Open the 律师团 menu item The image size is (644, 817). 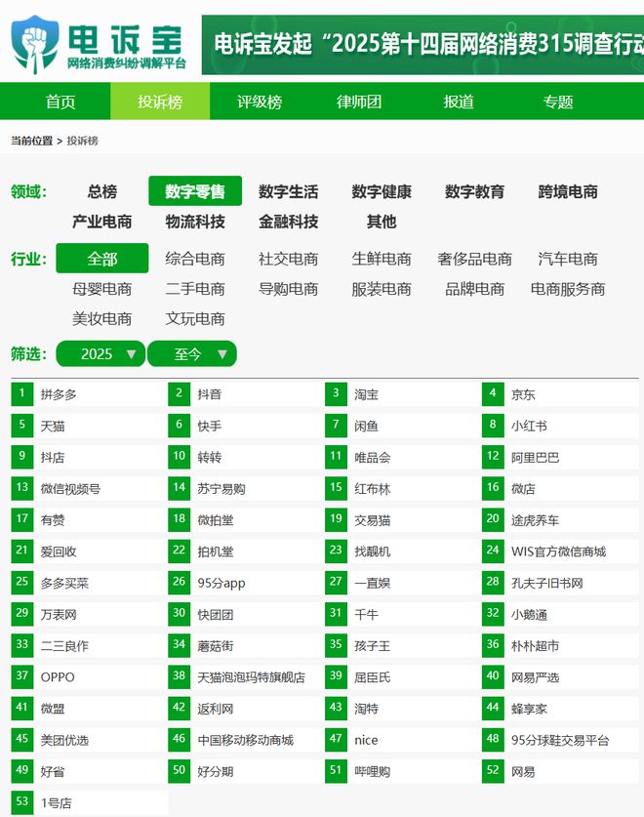pos(359,102)
